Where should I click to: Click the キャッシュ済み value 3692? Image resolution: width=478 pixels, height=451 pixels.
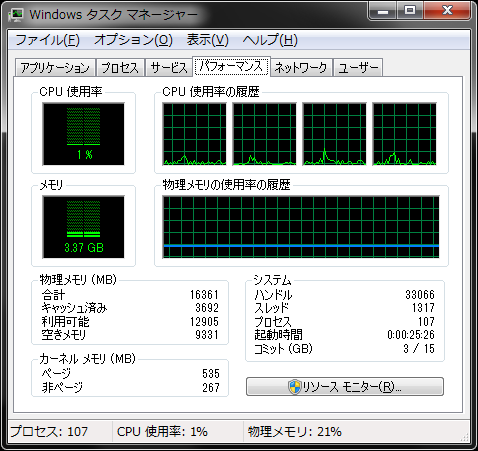[x=207, y=308]
